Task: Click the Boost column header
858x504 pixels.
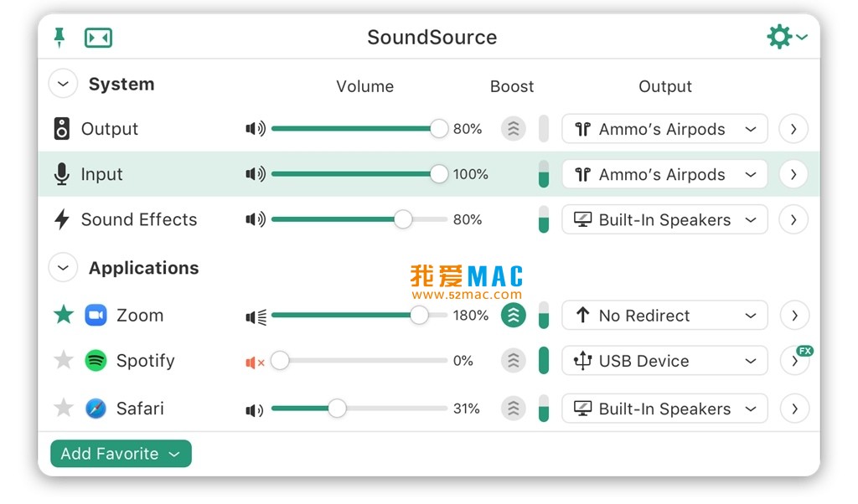Action: pyautogui.click(x=512, y=86)
